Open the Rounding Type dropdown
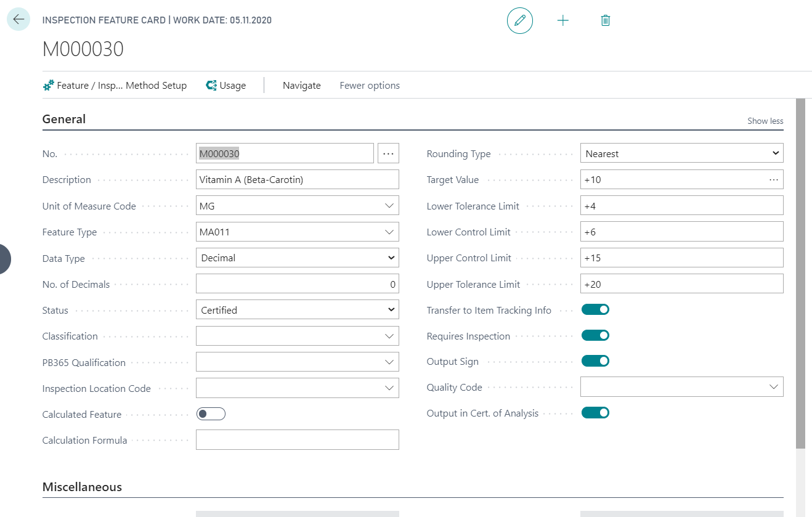 point(682,153)
